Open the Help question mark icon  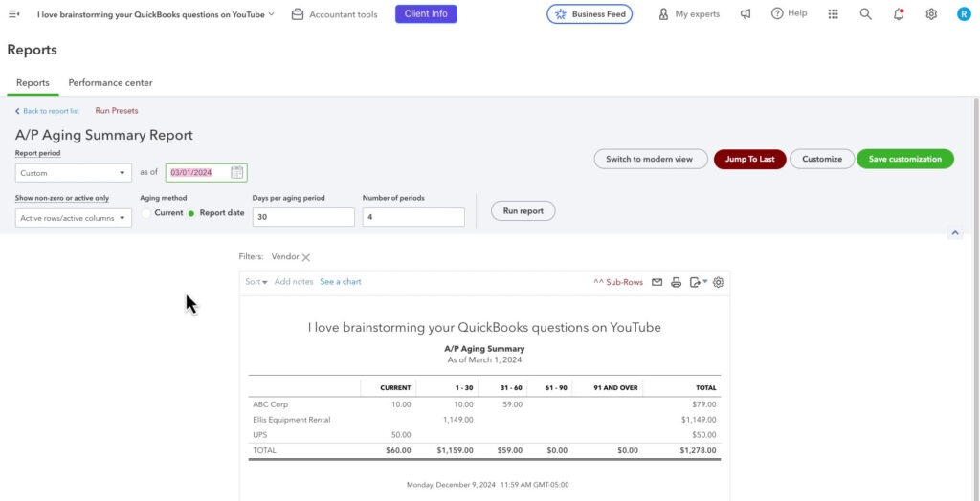click(777, 13)
